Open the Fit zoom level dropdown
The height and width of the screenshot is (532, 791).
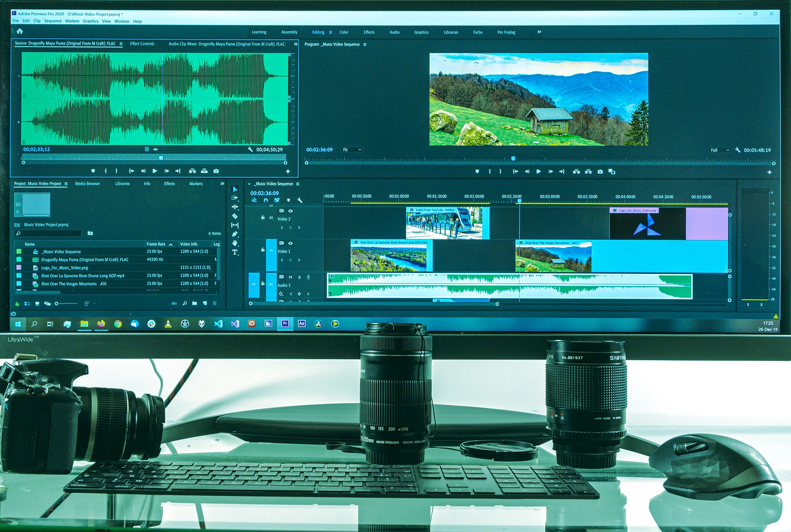tap(352, 150)
